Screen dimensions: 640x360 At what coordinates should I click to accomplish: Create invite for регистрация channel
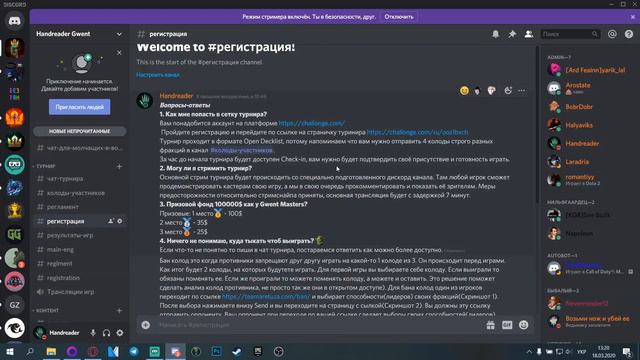tap(111, 221)
